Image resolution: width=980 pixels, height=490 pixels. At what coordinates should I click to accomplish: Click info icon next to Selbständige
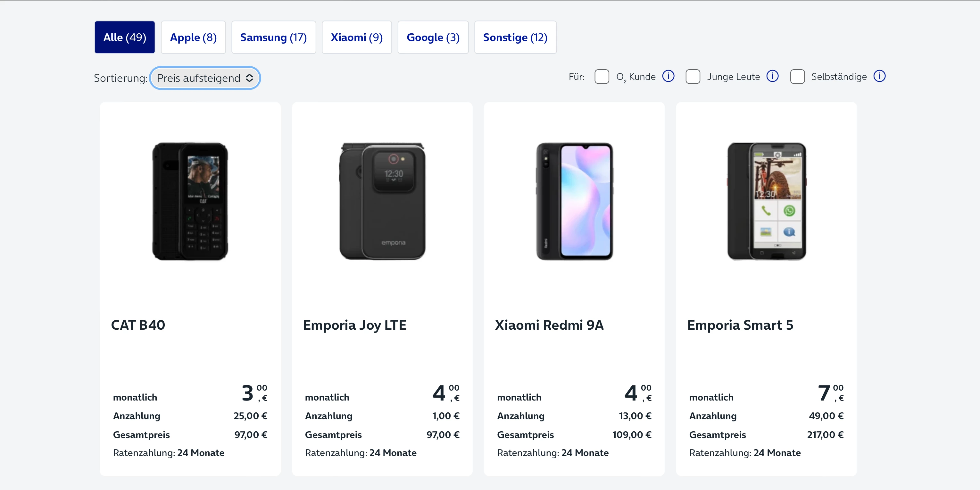click(879, 77)
